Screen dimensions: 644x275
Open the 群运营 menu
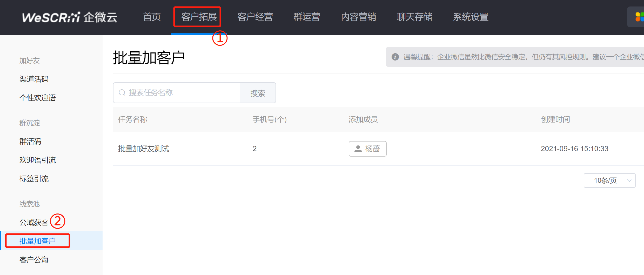coord(307,17)
